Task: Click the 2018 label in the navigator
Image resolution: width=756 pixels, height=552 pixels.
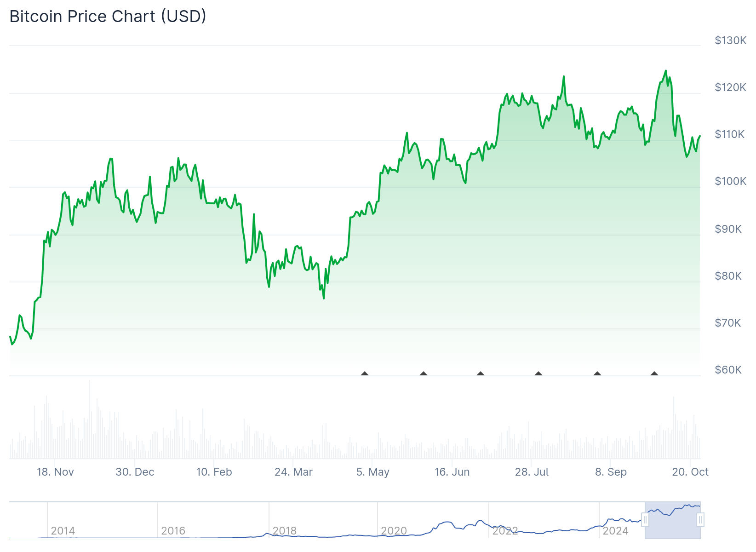Action: (285, 531)
